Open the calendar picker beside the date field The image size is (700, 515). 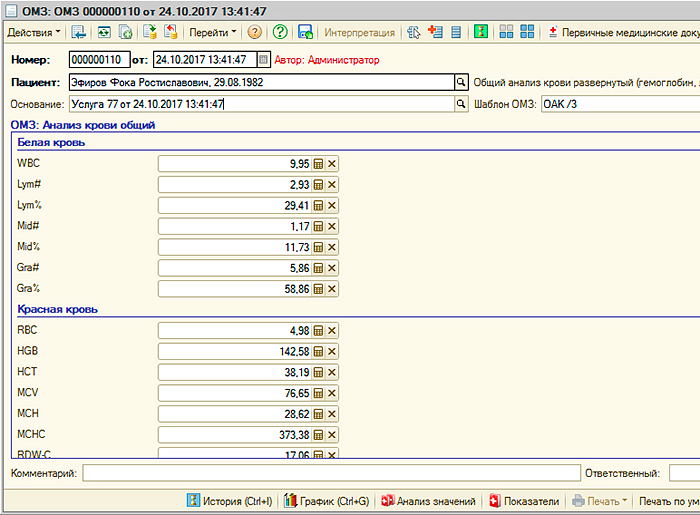[x=264, y=60]
